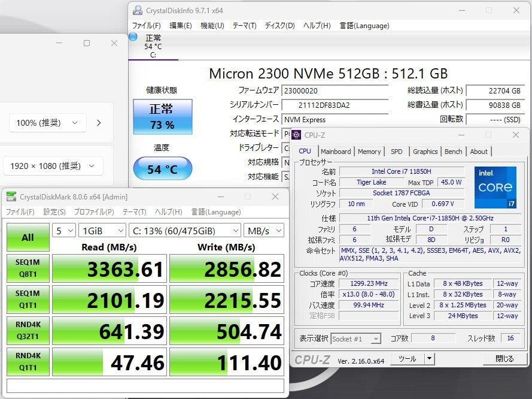
Task: Select the C: drive tab showing 54 °C
Action: [x=153, y=46]
